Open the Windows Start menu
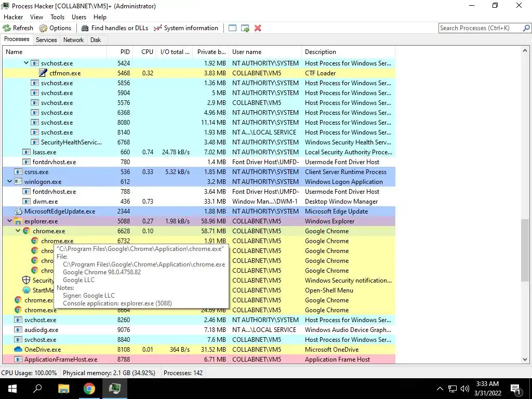 [12, 389]
